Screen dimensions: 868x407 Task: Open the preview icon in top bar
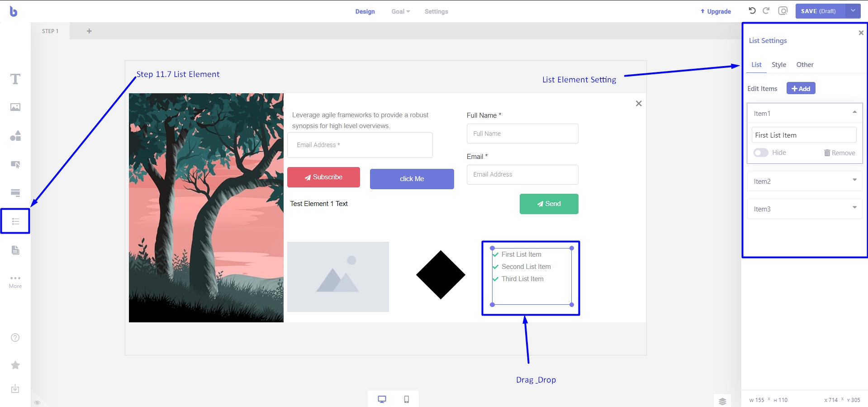click(x=783, y=11)
